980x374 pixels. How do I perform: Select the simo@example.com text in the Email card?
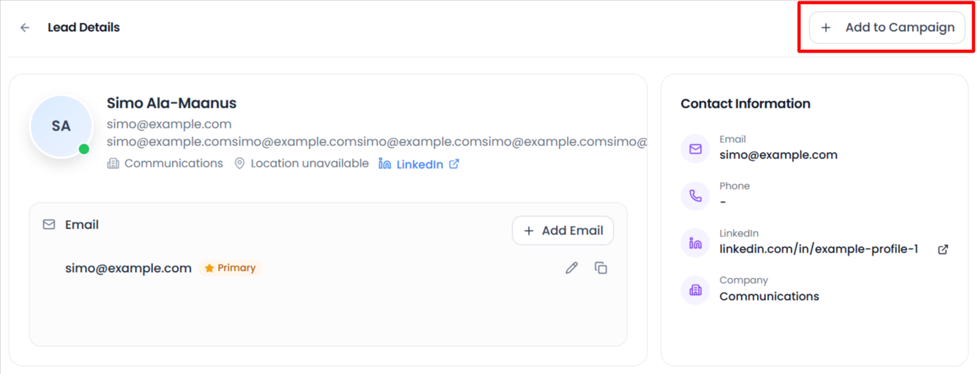click(128, 268)
